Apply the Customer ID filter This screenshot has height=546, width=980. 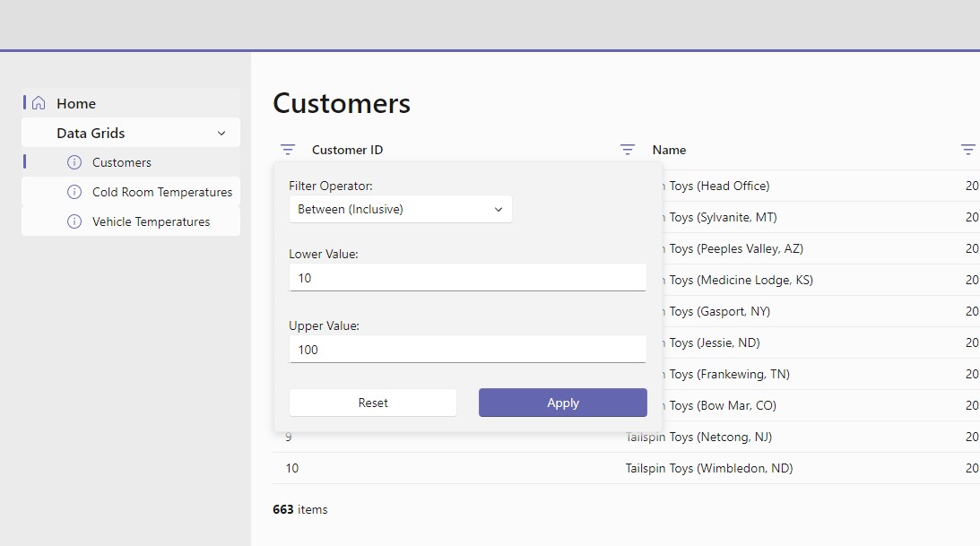pyautogui.click(x=562, y=403)
